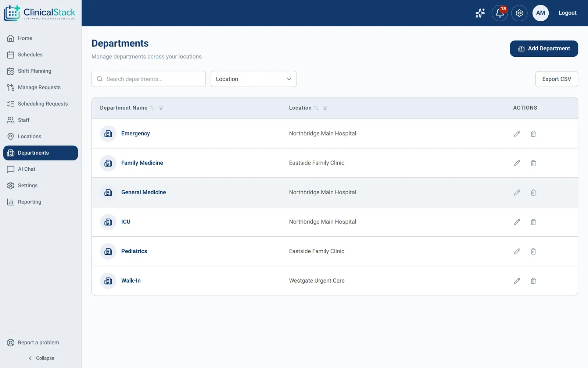Screen dimensions: 588x368
Task: Edit the Walk-In department
Action: click(517, 281)
